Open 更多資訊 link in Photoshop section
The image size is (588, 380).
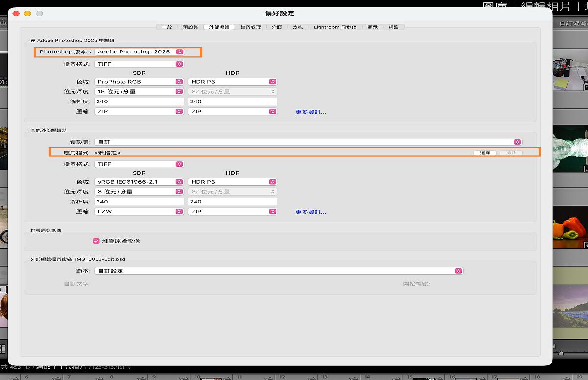(x=311, y=112)
